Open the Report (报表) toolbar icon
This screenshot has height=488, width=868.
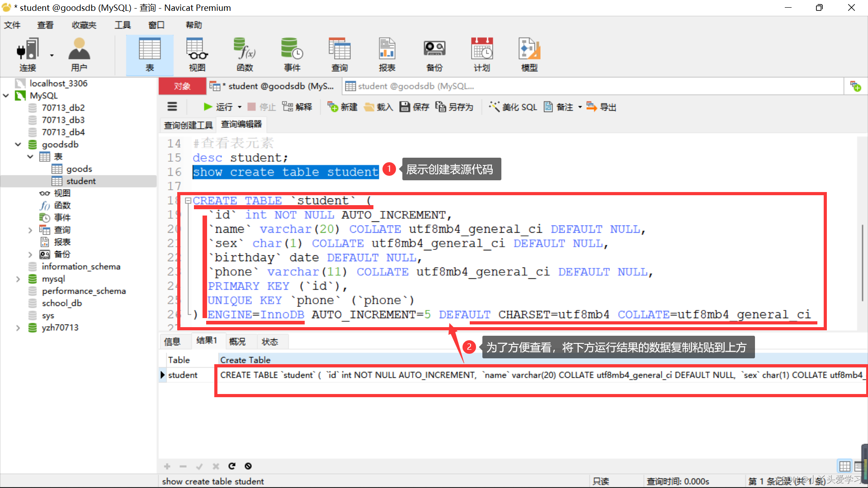(x=387, y=55)
